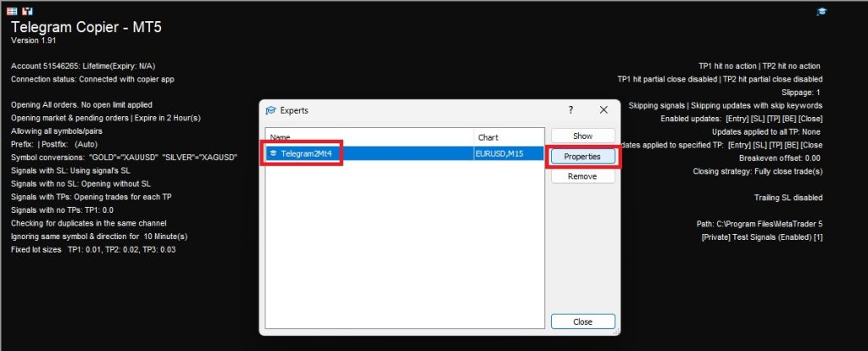Select the Telegram2Mt4 expert entry
The width and height of the screenshot is (868, 351).
tap(307, 153)
